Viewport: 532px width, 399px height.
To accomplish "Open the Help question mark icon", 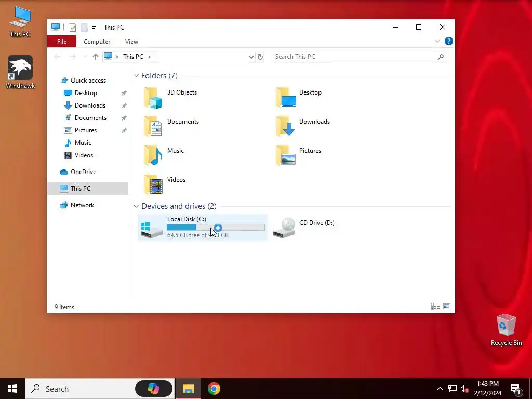I will pos(448,41).
